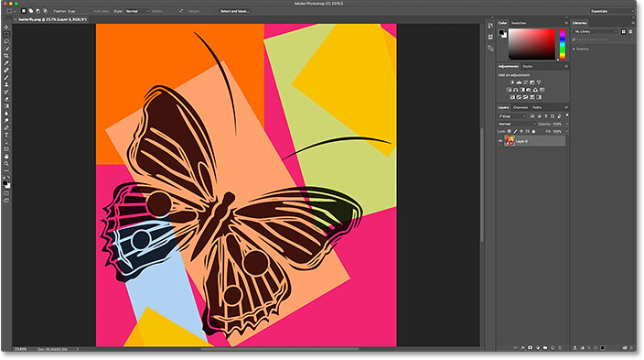
Task: Pick a color in the Color panel field
Action: click(531, 44)
